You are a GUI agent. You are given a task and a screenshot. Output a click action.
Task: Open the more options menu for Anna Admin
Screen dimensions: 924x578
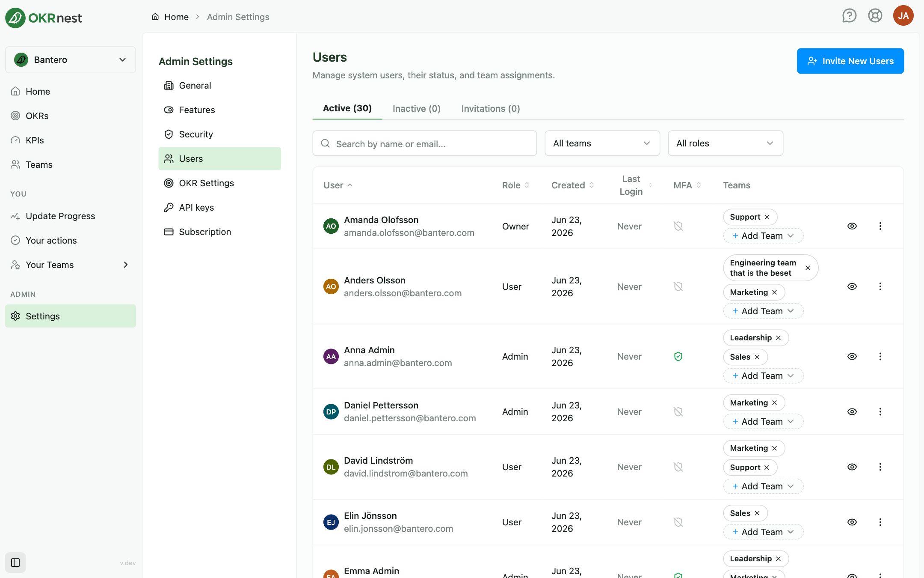[x=880, y=356]
